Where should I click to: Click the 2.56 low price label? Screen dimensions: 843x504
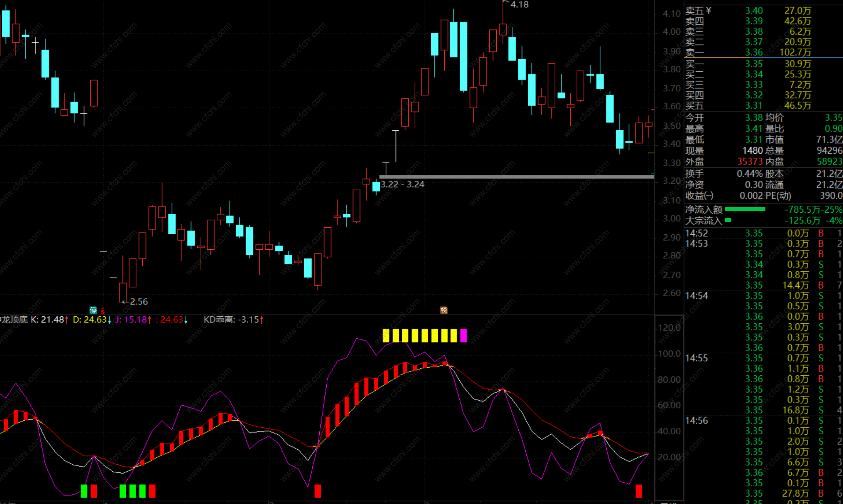[x=138, y=301]
